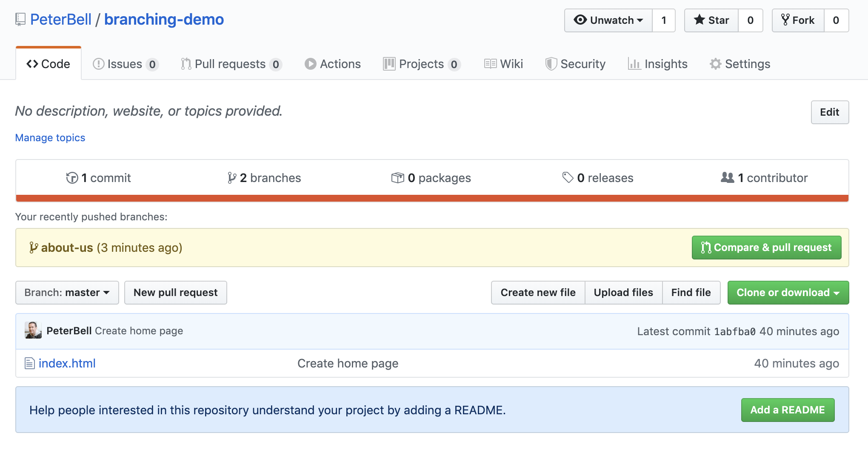The width and height of the screenshot is (868, 450).
Task: Click New pull request button
Action: coord(175,293)
